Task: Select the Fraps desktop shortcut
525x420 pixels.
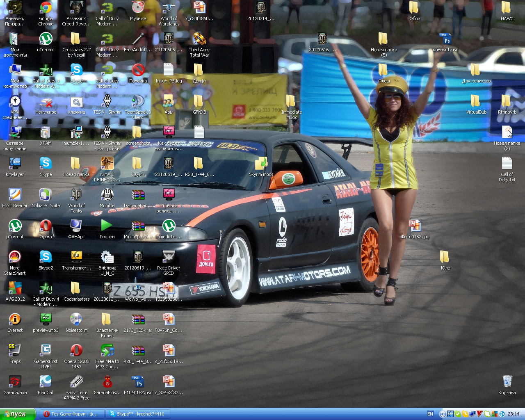Action: tap(15, 351)
